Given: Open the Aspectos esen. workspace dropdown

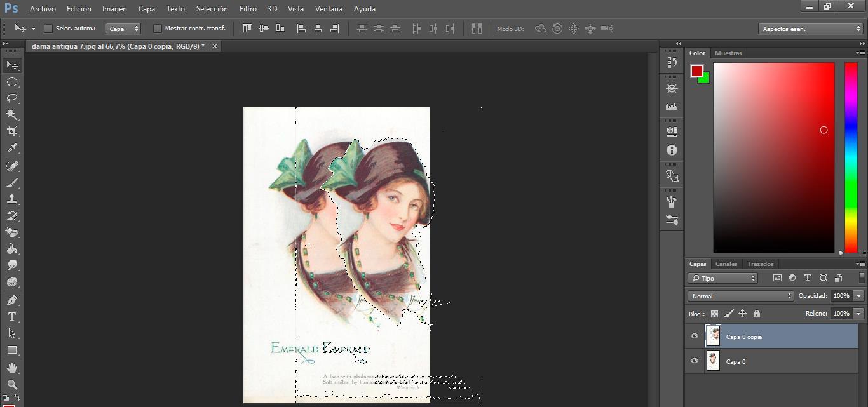Looking at the screenshot, I should pos(811,29).
